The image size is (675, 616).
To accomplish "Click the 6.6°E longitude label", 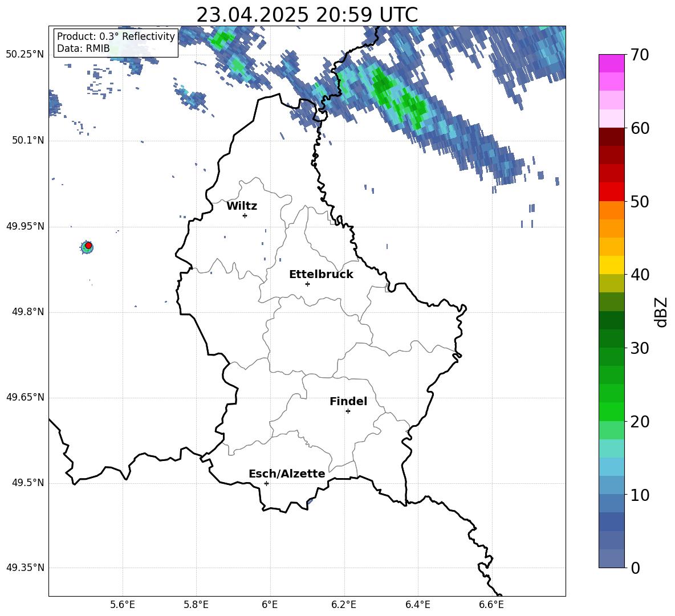I will pyautogui.click(x=491, y=605).
